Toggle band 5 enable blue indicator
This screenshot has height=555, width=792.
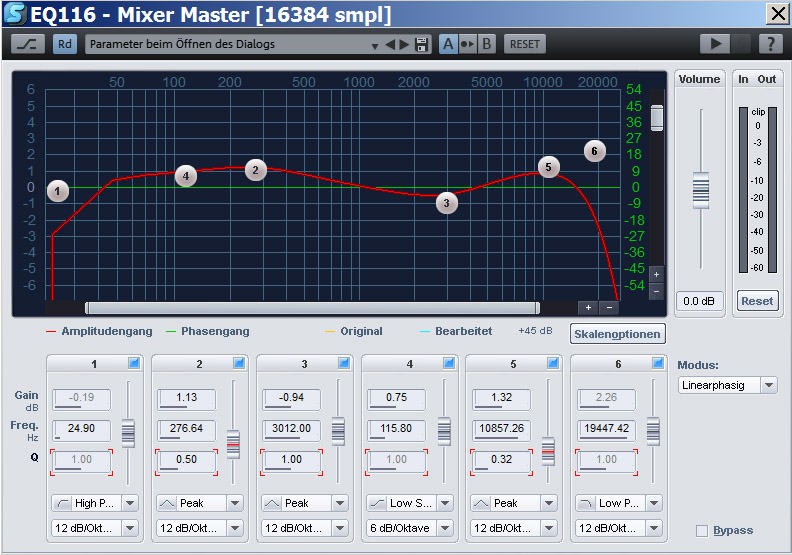click(x=553, y=363)
